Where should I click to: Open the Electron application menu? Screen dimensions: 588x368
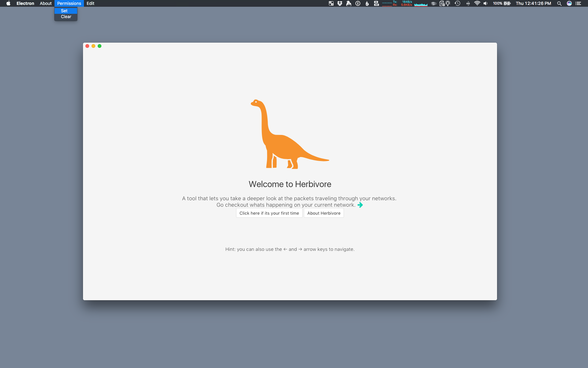(x=25, y=3)
